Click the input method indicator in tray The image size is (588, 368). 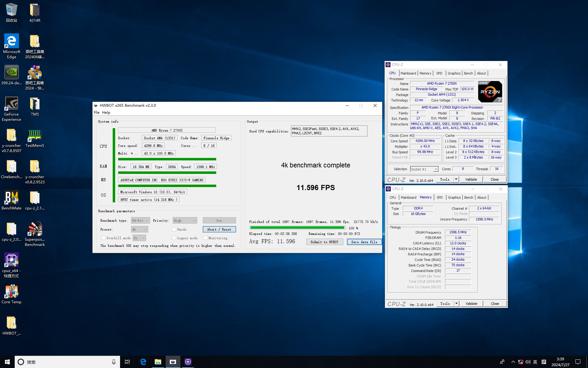(x=535, y=362)
